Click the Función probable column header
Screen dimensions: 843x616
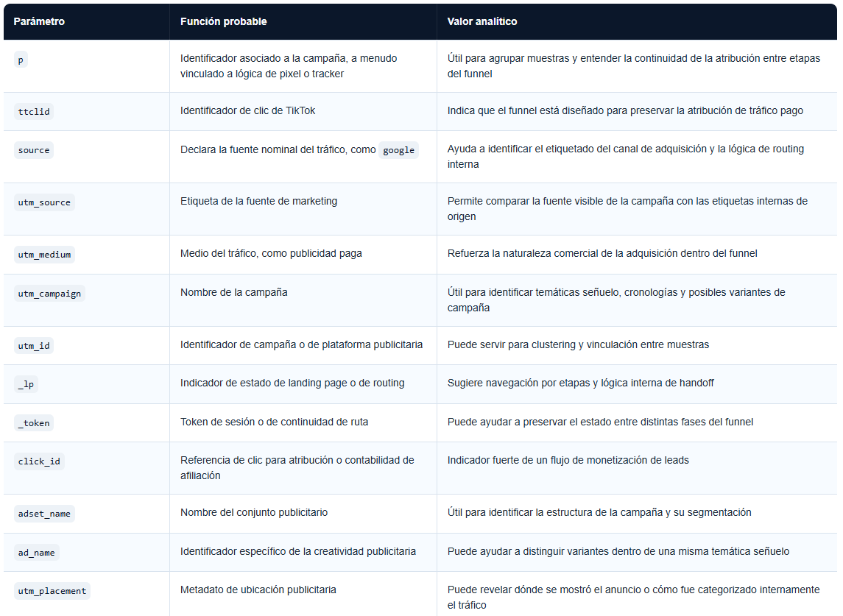(x=223, y=21)
